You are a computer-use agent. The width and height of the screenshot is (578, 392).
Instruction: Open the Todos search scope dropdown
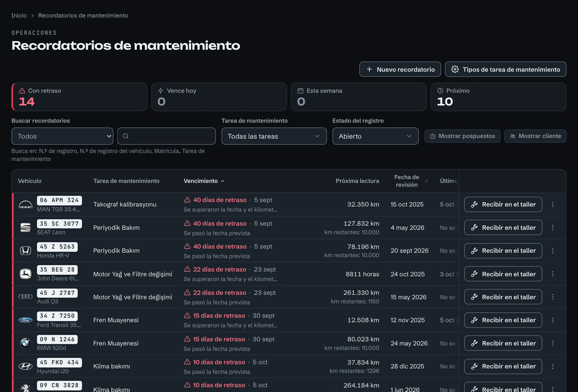click(x=62, y=136)
